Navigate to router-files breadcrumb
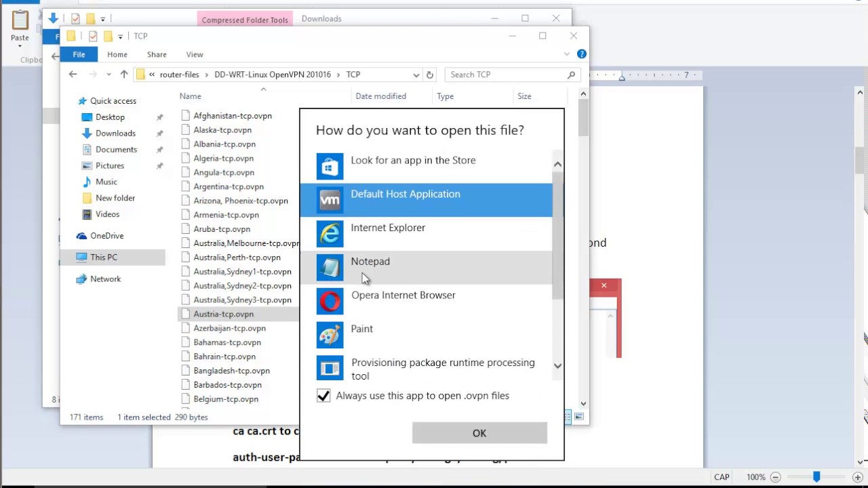The image size is (868, 488). coord(179,75)
